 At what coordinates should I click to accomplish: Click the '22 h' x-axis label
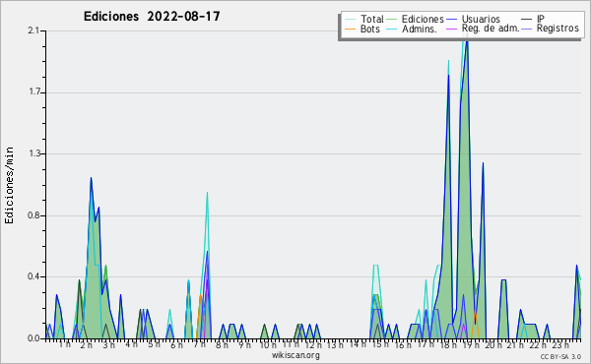[538, 344]
